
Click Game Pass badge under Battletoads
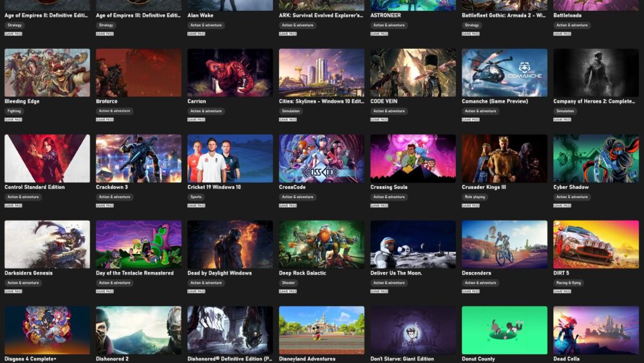(562, 34)
